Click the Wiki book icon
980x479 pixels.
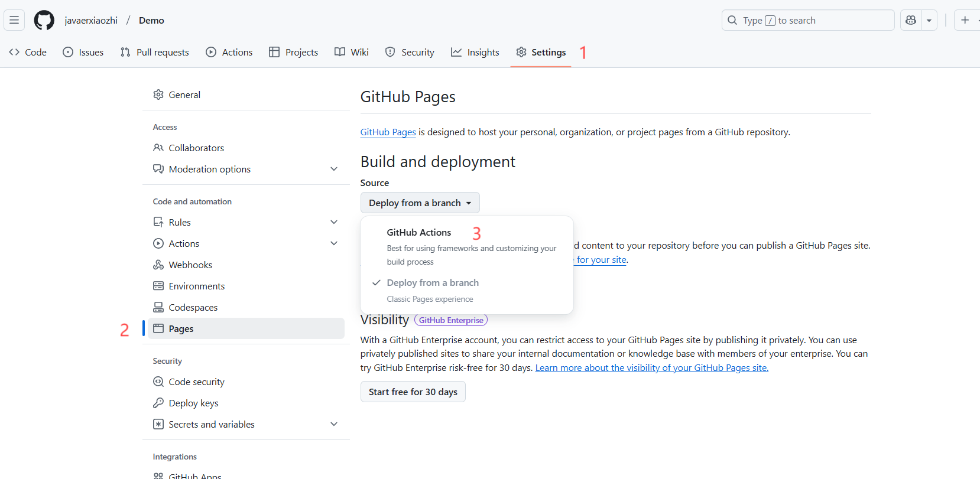pos(340,52)
